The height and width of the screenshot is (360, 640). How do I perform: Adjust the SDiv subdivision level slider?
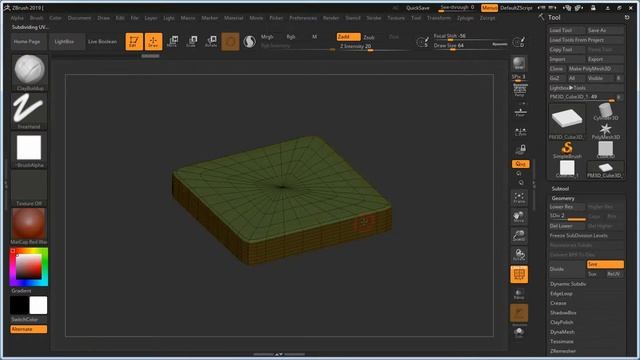(x=567, y=216)
